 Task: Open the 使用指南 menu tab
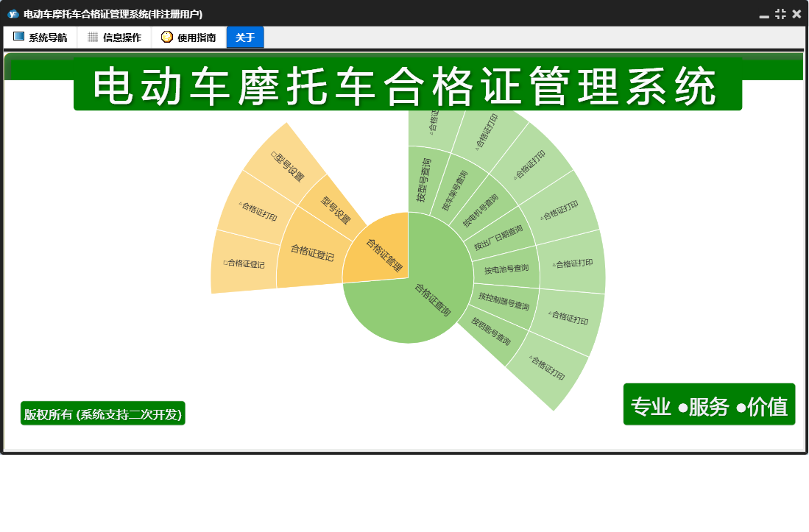pyautogui.click(x=189, y=37)
